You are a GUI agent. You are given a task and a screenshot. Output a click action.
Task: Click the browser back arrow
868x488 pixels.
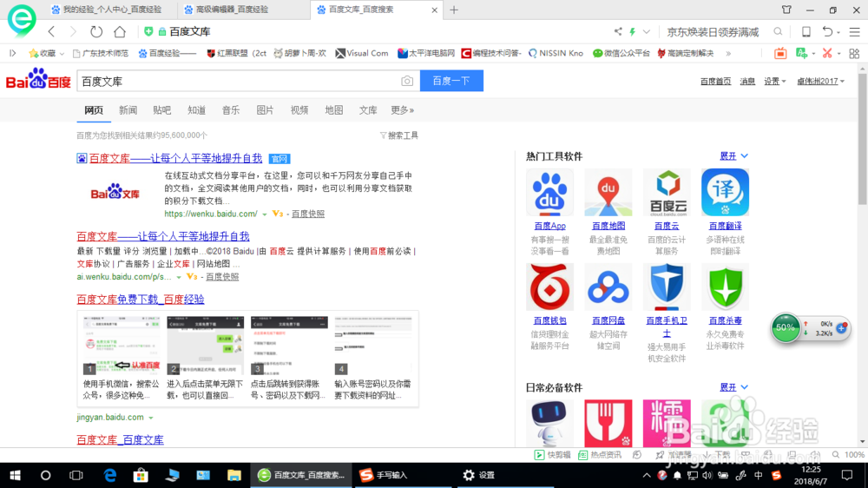click(51, 31)
